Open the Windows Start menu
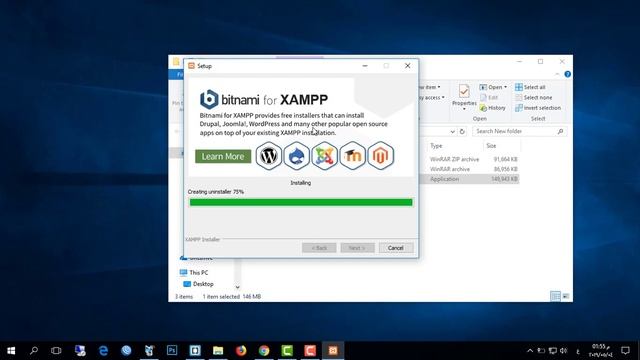 click(x=11, y=351)
